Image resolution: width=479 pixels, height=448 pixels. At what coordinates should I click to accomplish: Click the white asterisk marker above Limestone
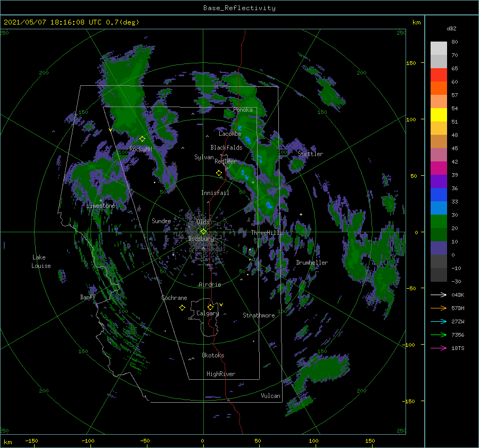tap(101, 201)
